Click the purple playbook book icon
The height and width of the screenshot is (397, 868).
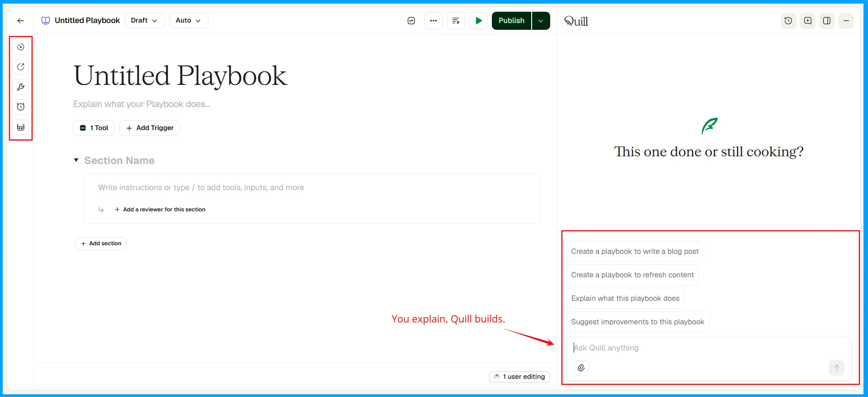(46, 21)
